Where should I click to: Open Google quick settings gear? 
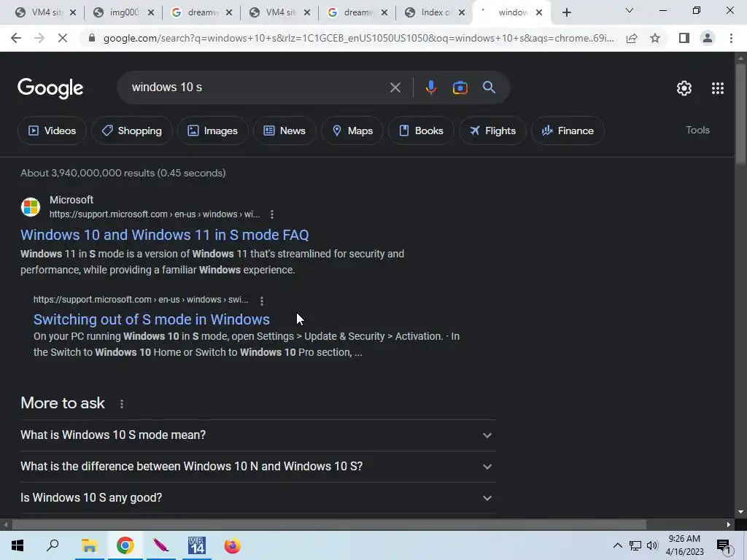coord(684,88)
